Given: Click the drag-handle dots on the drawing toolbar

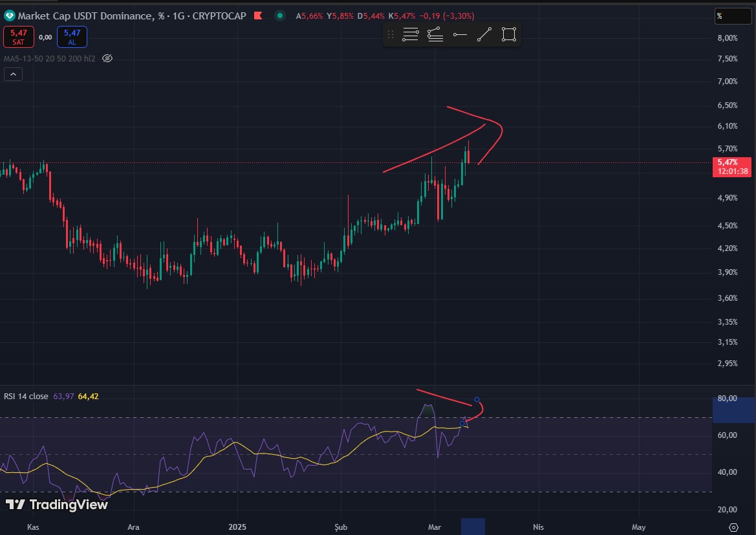Looking at the screenshot, I should pyautogui.click(x=390, y=34).
